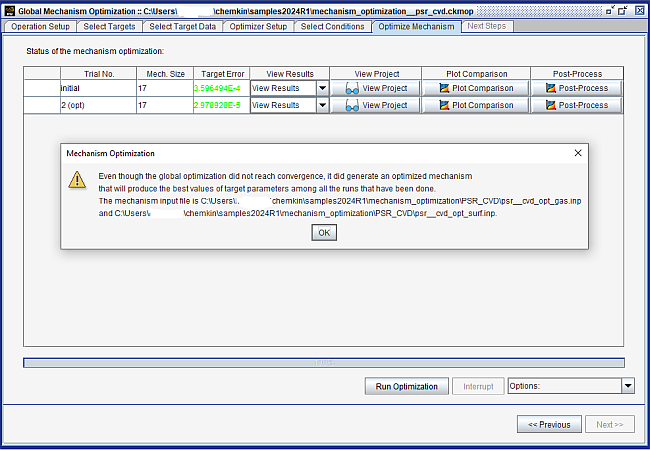Image resolution: width=650 pixels, height=450 pixels.
Task: Confirm the dialog with the OK button
Action: (x=324, y=232)
